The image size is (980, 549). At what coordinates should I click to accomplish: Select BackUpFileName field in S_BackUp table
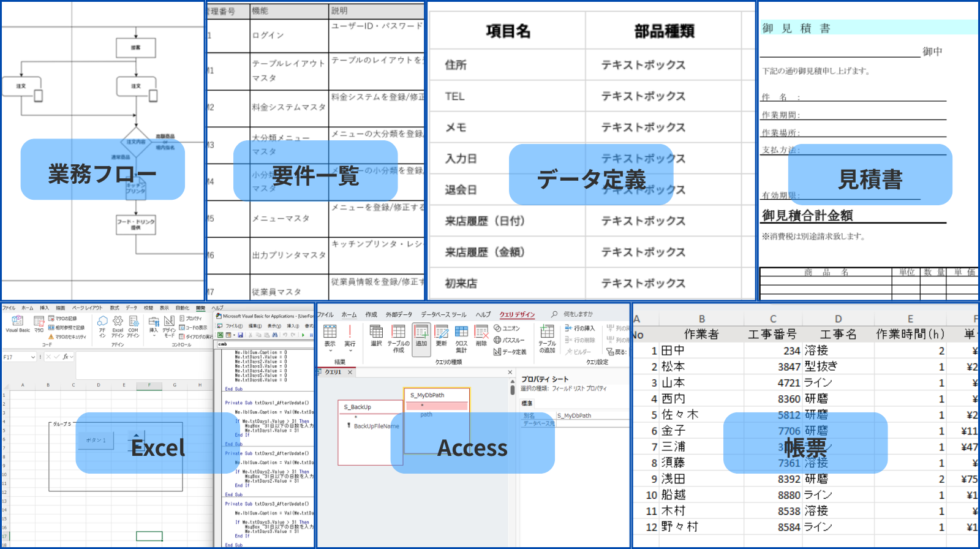coord(376,426)
